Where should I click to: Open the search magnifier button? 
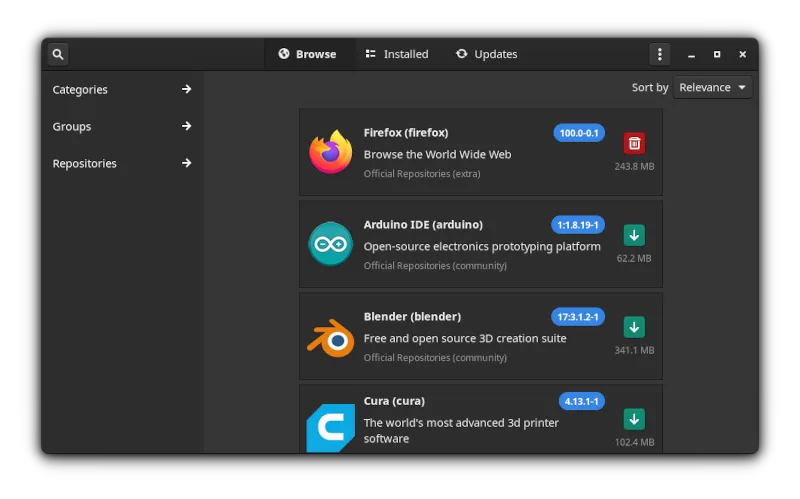click(x=58, y=54)
